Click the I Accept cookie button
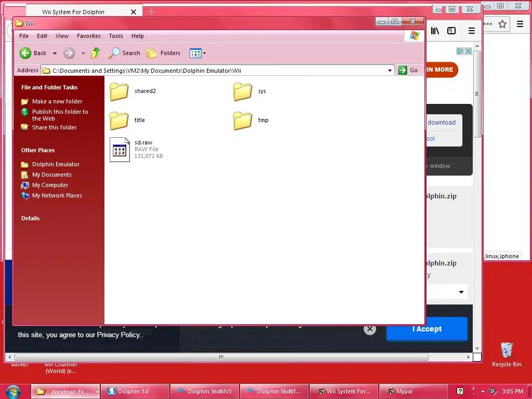The image size is (532, 399). point(427,329)
